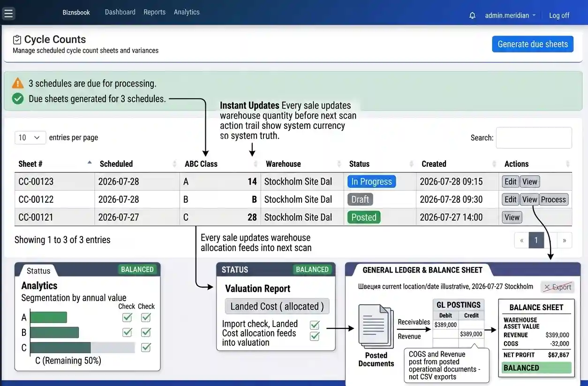588x386 pixels.
Task: Toggle second Check checkbox in Analytics row B
Action: tap(146, 332)
